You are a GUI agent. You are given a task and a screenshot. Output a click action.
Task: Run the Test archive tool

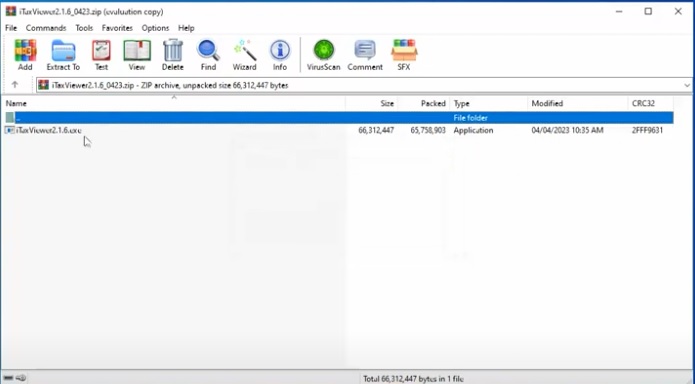(101, 55)
